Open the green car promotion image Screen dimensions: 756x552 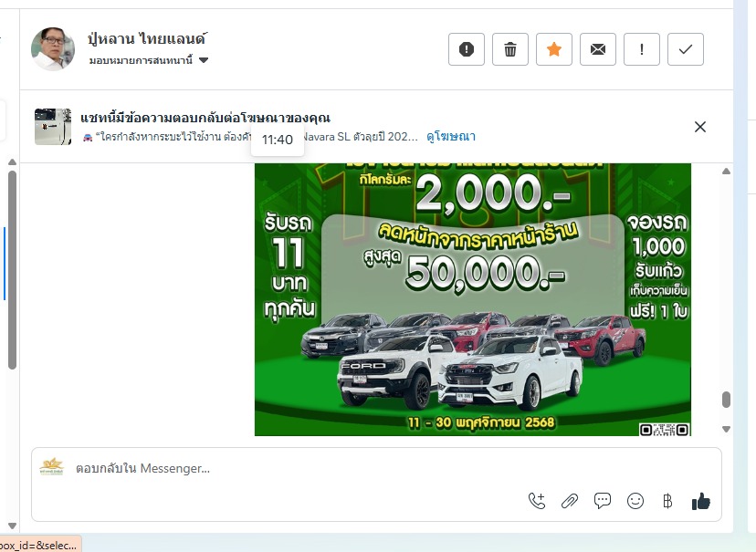click(x=473, y=299)
